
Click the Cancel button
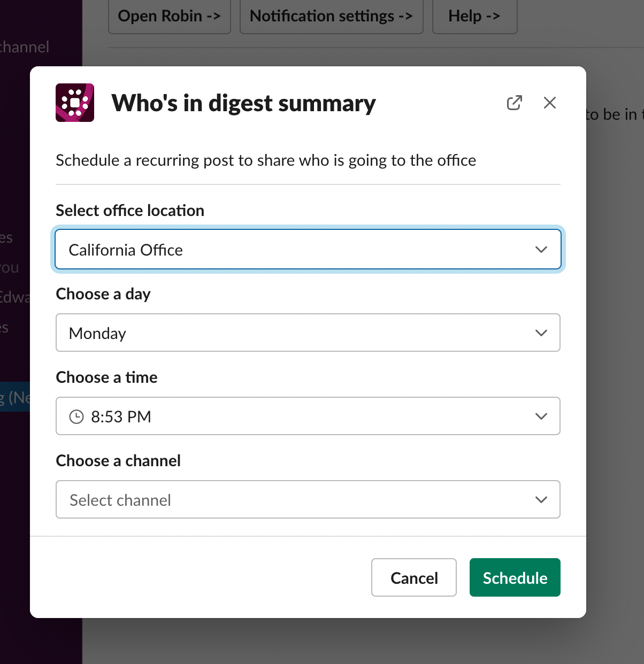(414, 577)
